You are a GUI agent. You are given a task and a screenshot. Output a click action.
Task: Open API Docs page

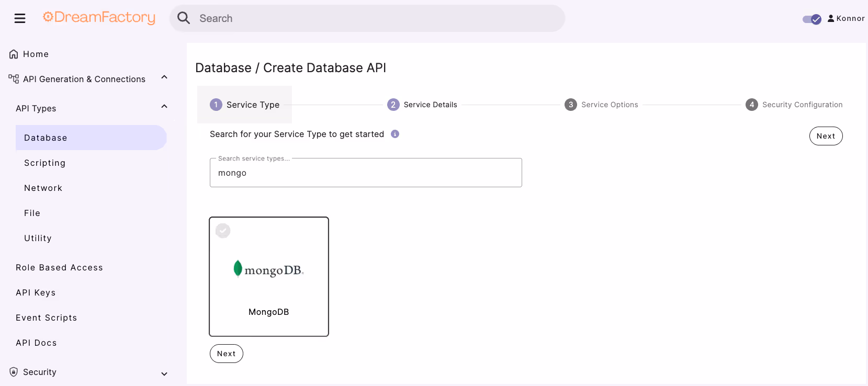pyautogui.click(x=36, y=343)
